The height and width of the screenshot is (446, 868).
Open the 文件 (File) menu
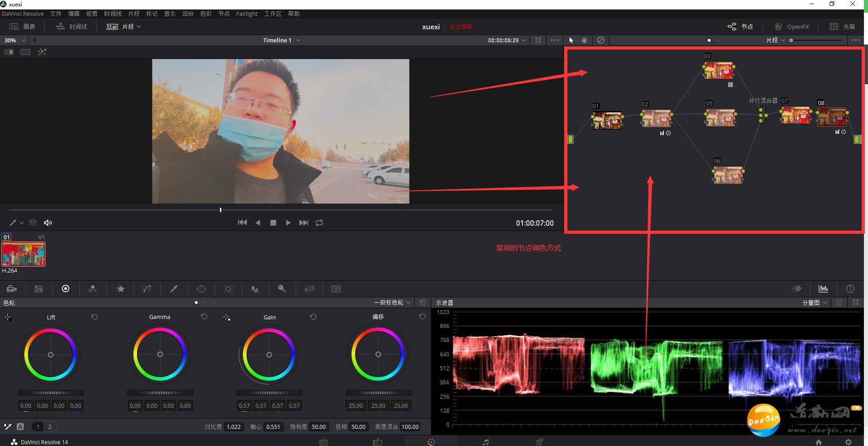pyautogui.click(x=56, y=14)
